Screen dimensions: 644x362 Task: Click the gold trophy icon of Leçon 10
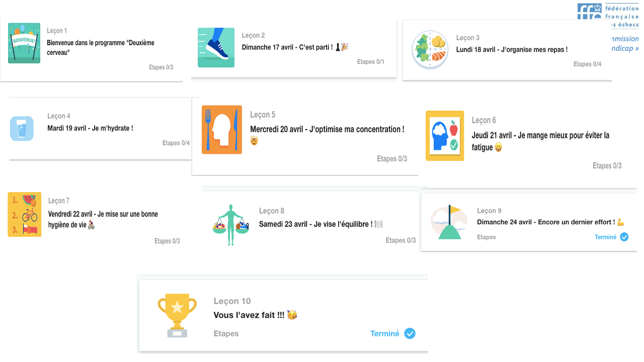coord(177,315)
